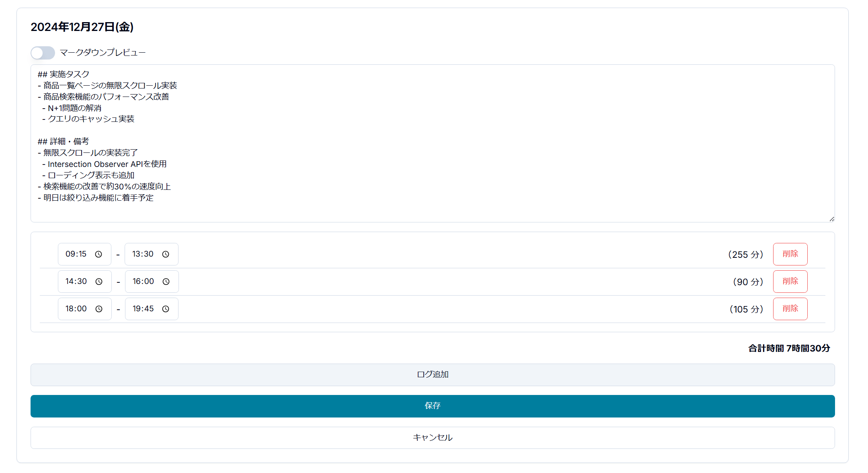Click clock icon in 18:00 start field
Image resolution: width=868 pixels, height=473 pixels.
[x=99, y=309]
